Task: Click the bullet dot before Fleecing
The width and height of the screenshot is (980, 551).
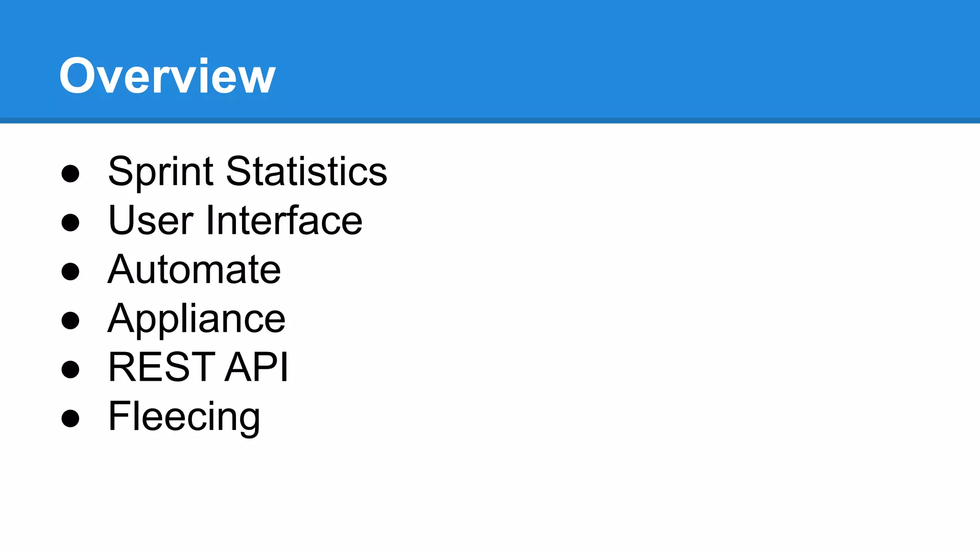Action: 70,418
